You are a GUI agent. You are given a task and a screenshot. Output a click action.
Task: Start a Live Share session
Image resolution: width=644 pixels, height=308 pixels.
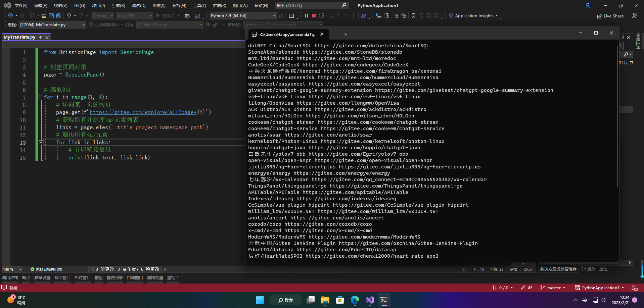[611, 15]
